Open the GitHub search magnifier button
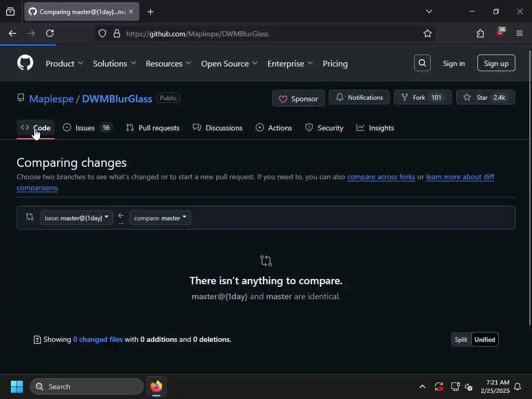The height and width of the screenshot is (399, 532). (x=422, y=63)
